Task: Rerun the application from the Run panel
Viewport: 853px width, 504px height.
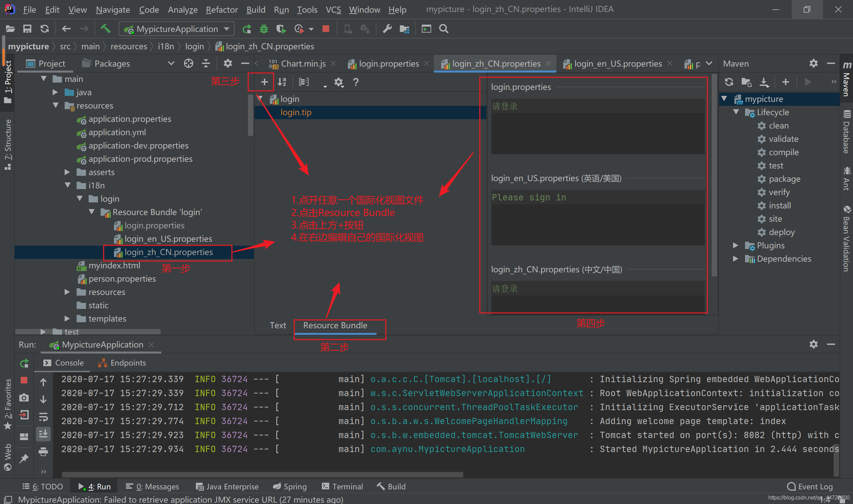Action: (24, 363)
